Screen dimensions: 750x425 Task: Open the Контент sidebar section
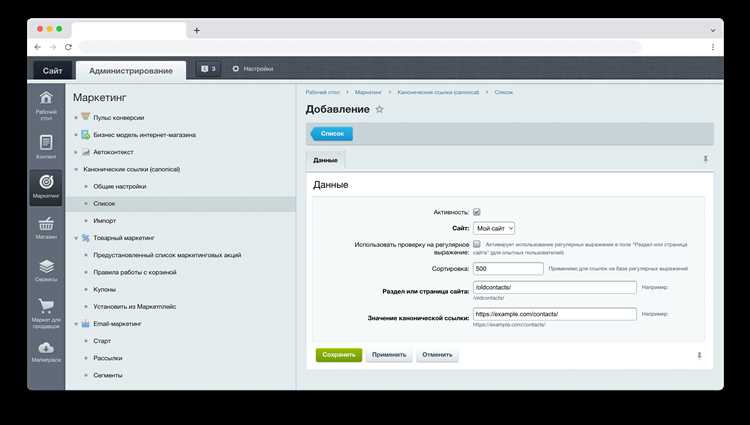pyautogui.click(x=46, y=146)
